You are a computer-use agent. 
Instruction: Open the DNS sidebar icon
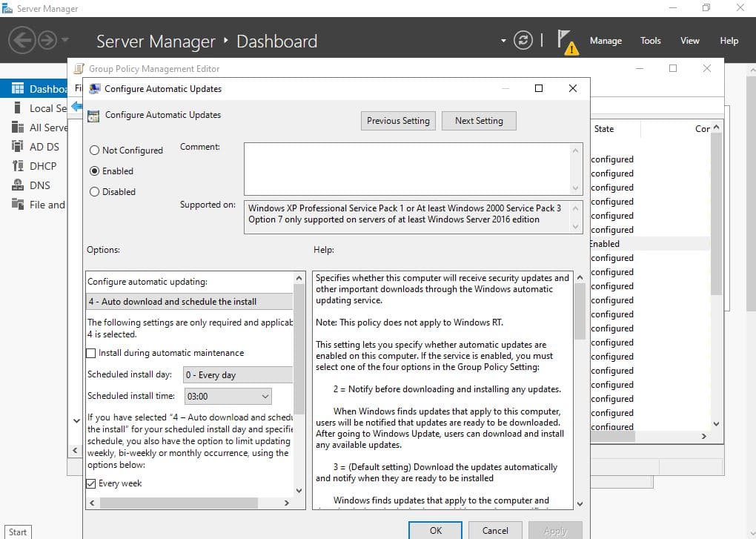pos(18,185)
